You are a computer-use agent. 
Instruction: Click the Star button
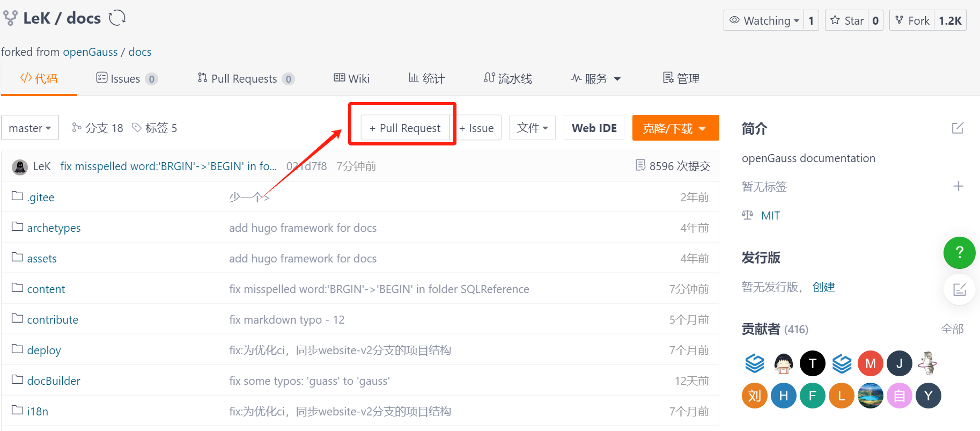847,20
